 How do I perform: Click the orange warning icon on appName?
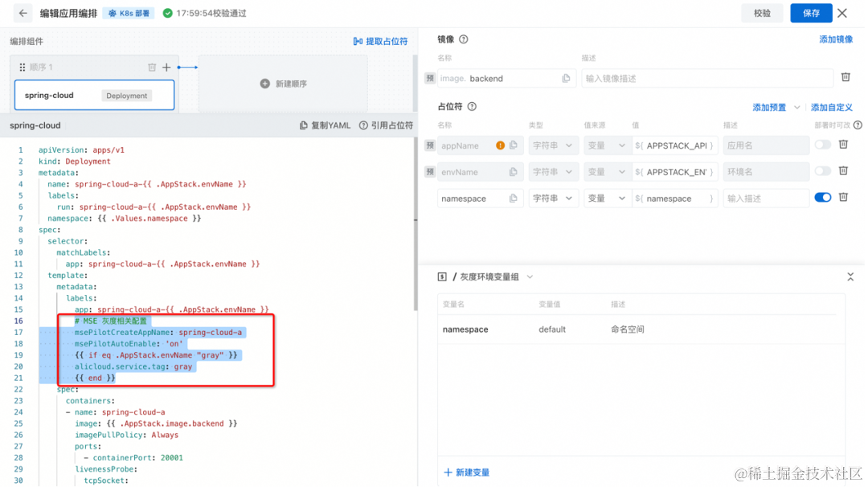(x=502, y=145)
